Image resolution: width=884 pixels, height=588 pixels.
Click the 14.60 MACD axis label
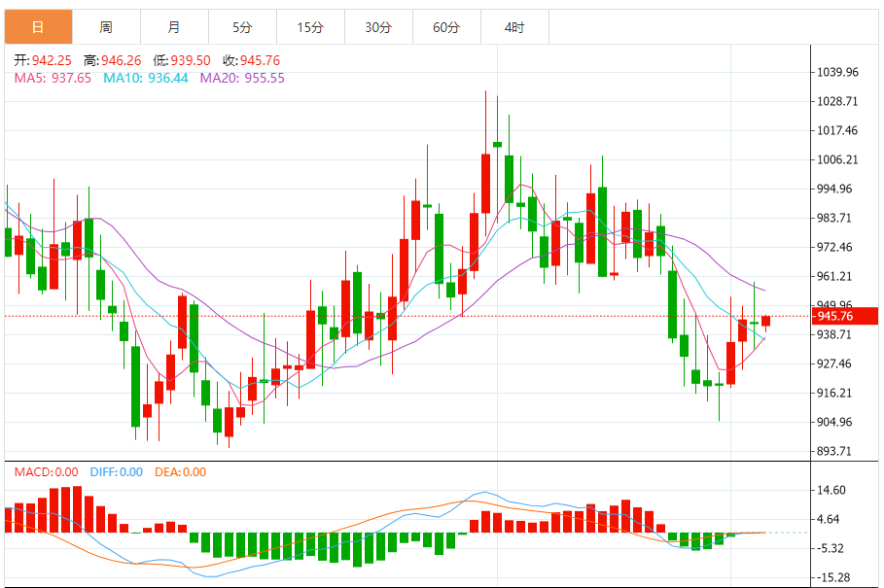point(831,490)
